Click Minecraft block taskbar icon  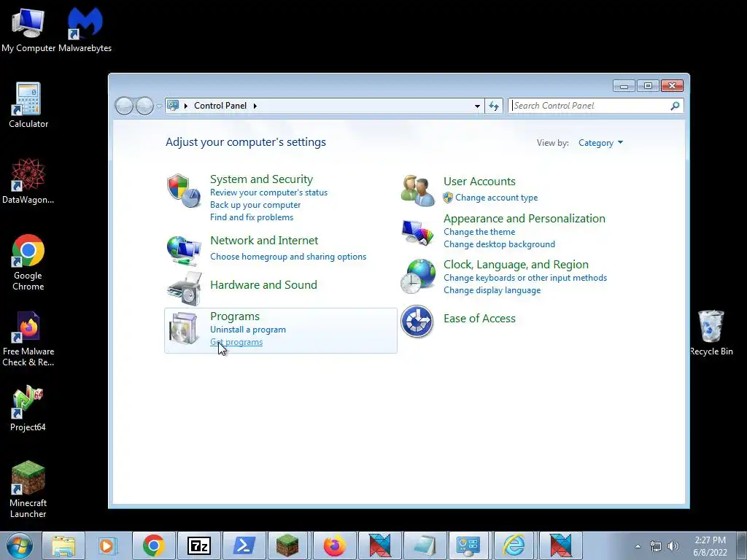click(x=287, y=545)
